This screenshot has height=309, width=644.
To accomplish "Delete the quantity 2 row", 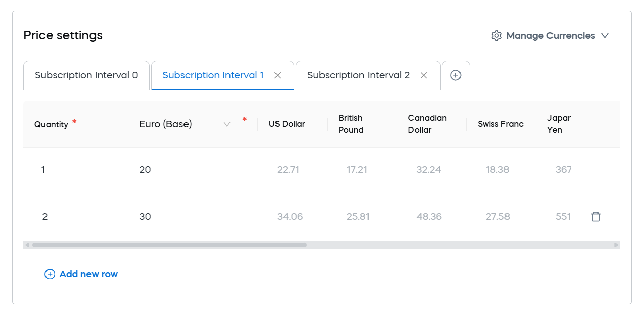I will [x=596, y=217].
